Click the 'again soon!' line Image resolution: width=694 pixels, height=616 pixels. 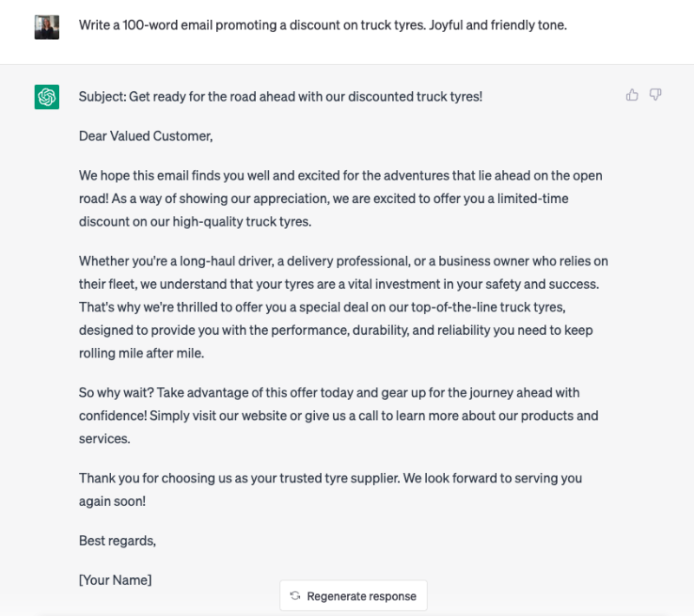113,501
